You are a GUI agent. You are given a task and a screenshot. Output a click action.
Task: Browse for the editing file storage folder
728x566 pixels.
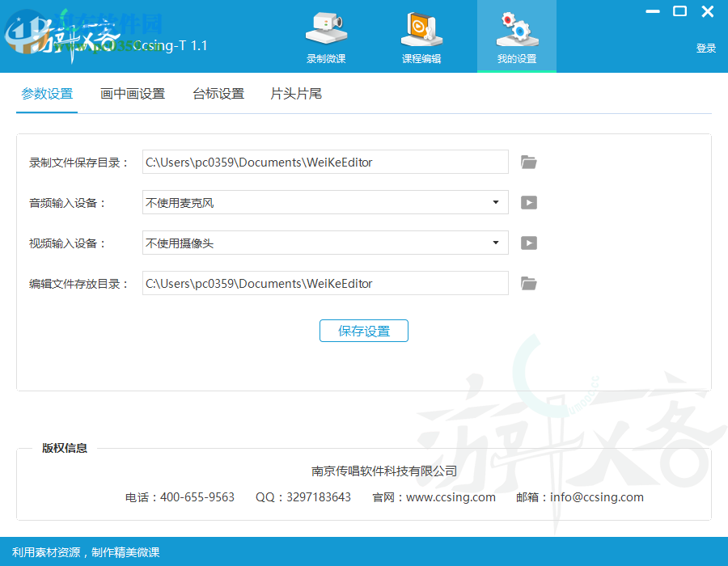[529, 283]
